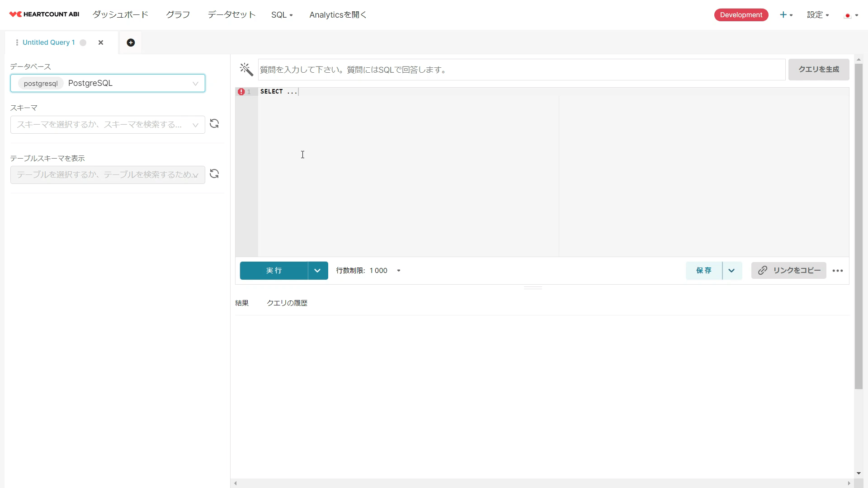The image size is (868, 488).
Task: Click the question input field
Action: [x=521, y=70]
